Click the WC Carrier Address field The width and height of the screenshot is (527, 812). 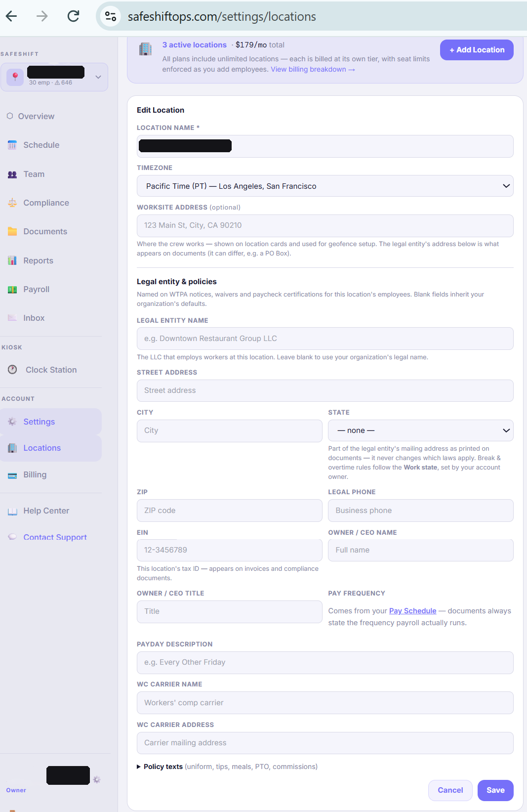point(325,743)
